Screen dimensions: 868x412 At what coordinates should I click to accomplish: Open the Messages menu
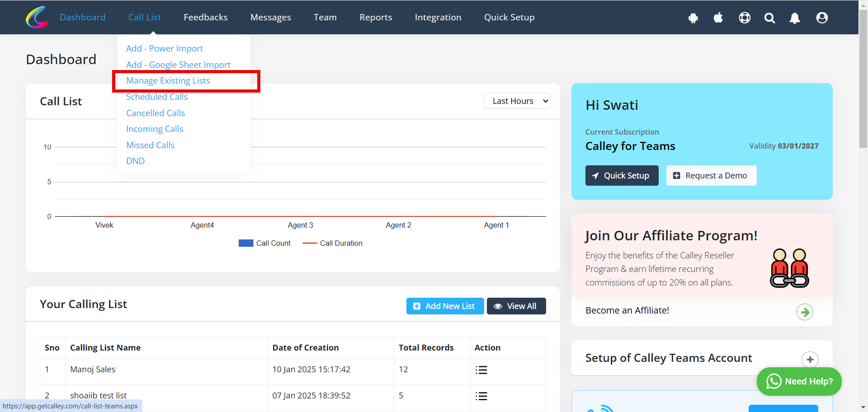271,17
